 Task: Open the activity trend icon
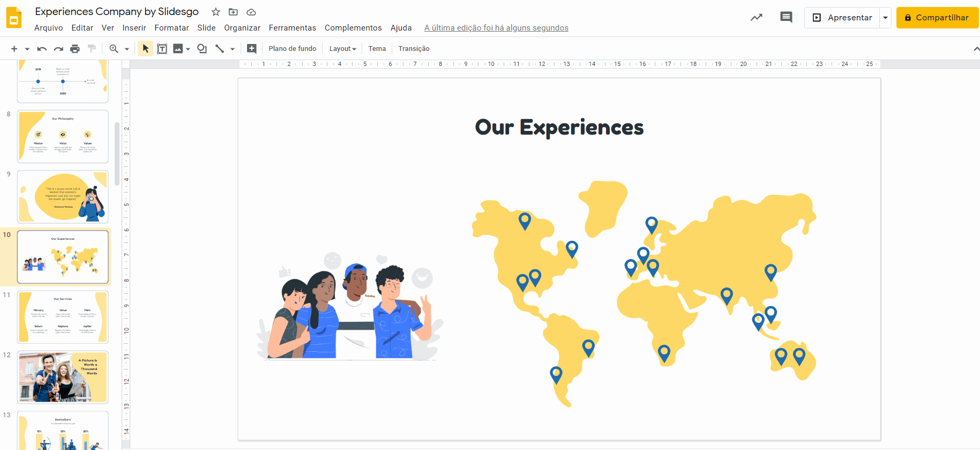pos(756,17)
